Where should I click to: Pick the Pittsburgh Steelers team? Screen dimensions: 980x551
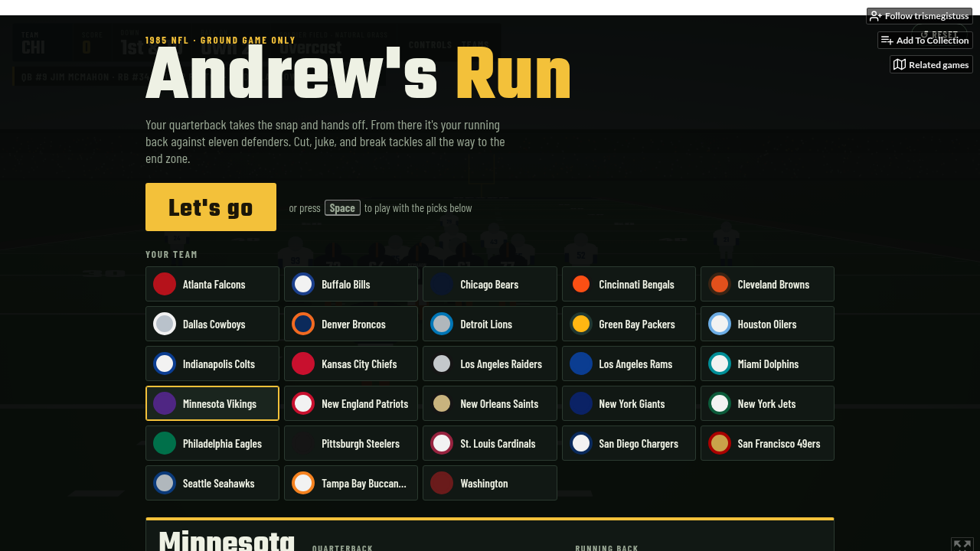point(351,443)
